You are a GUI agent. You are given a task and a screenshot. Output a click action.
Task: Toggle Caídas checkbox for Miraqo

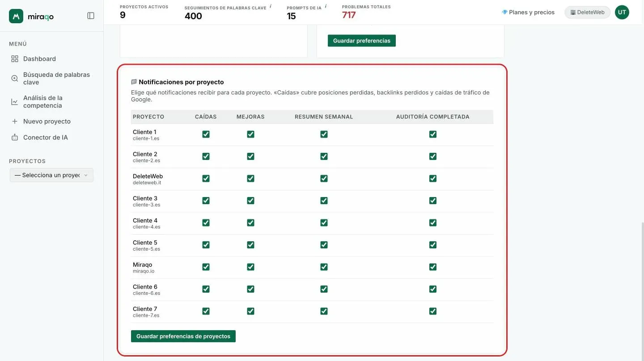206,267
